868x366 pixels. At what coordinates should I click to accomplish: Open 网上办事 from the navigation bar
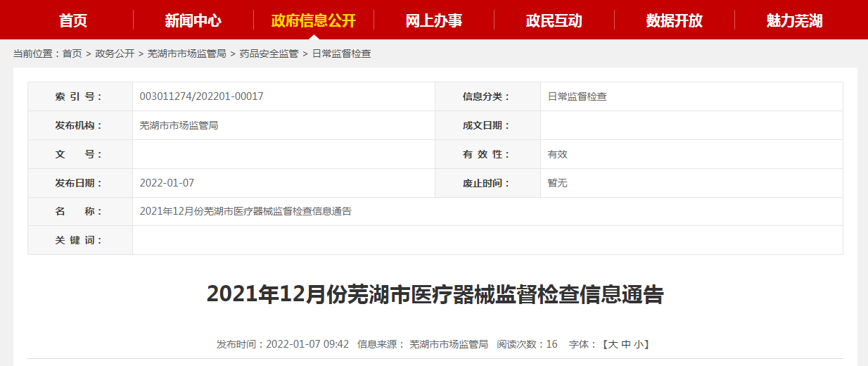(434, 20)
